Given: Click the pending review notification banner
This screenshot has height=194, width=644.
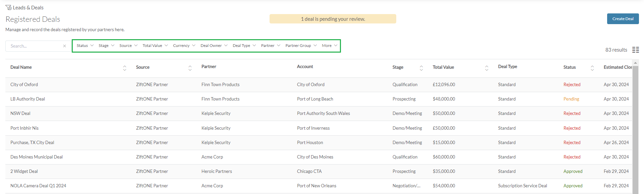Looking at the screenshot, I should (333, 19).
